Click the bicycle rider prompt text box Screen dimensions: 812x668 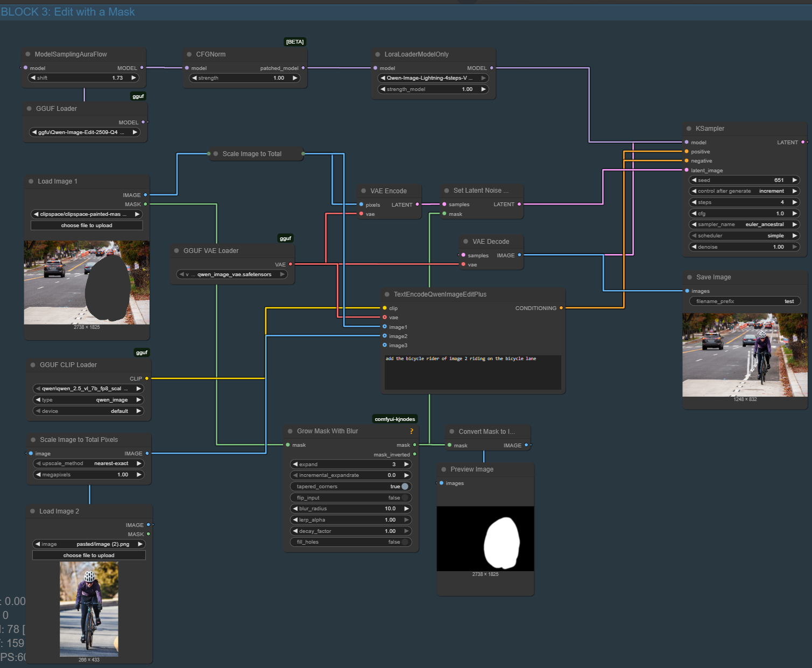pyautogui.click(x=472, y=371)
